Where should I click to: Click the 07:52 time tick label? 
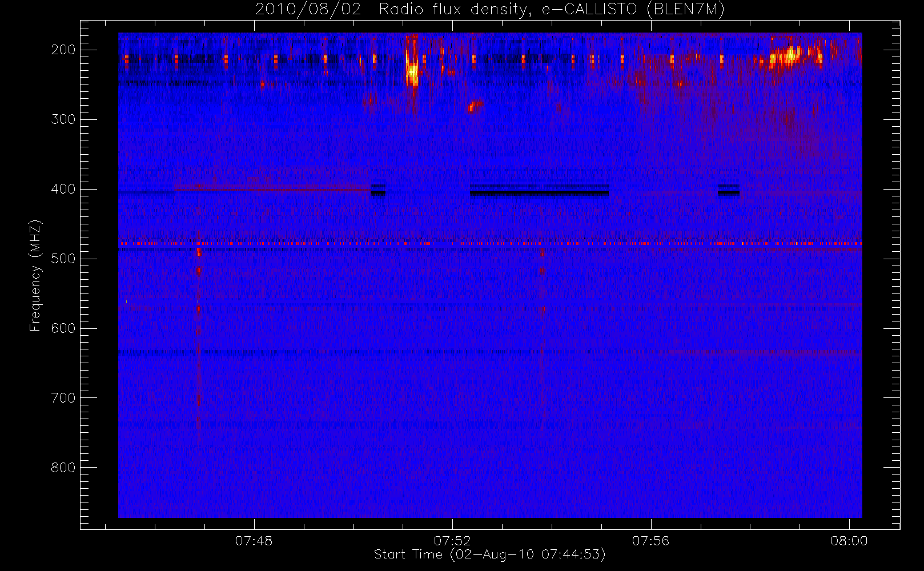[x=452, y=541]
